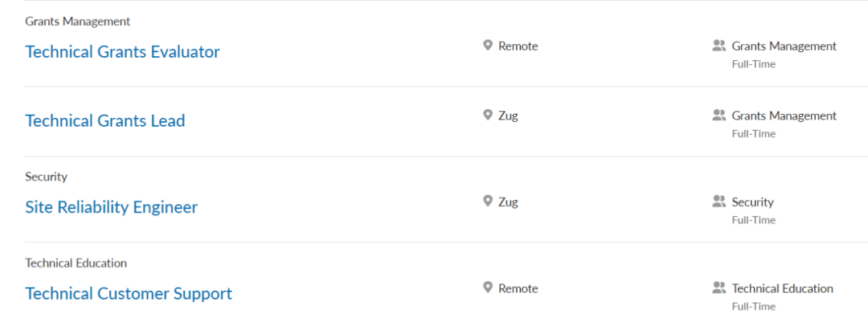Open the Technical Grants Lead job posting
The width and height of the screenshot is (868, 334).
coord(105,121)
